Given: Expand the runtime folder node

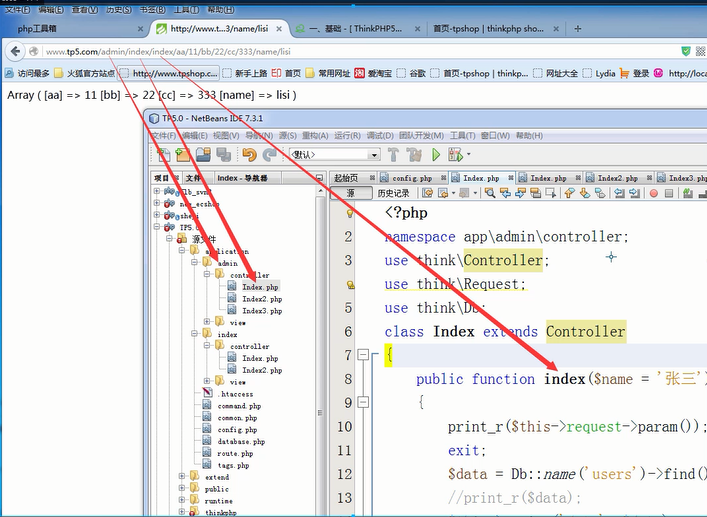Looking at the screenshot, I should coord(181,500).
